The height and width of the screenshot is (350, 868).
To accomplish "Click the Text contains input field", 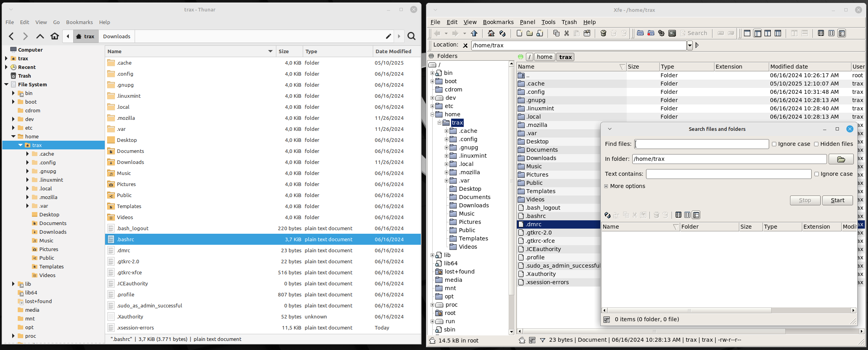I will (728, 174).
